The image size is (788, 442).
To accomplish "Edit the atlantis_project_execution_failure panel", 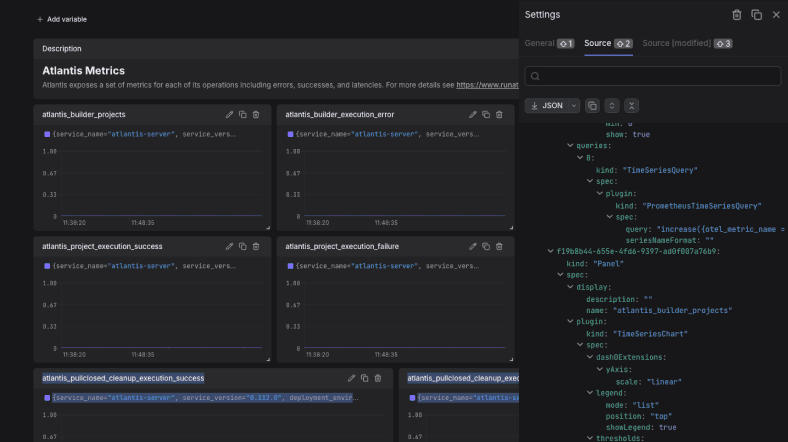I will pyautogui.click(x=472, y=247).
